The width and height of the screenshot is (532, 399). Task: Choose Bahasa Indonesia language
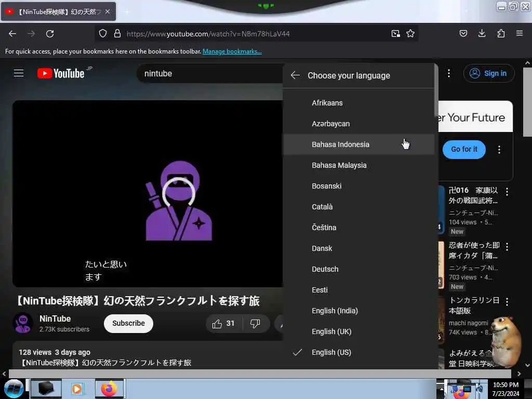(358, 144)
